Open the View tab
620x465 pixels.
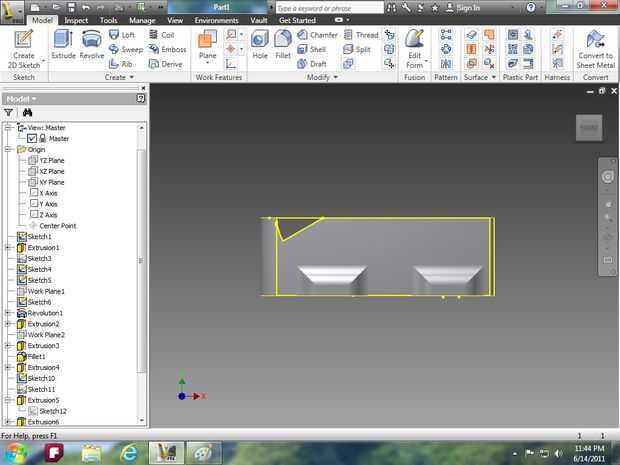tap(175, 20)
